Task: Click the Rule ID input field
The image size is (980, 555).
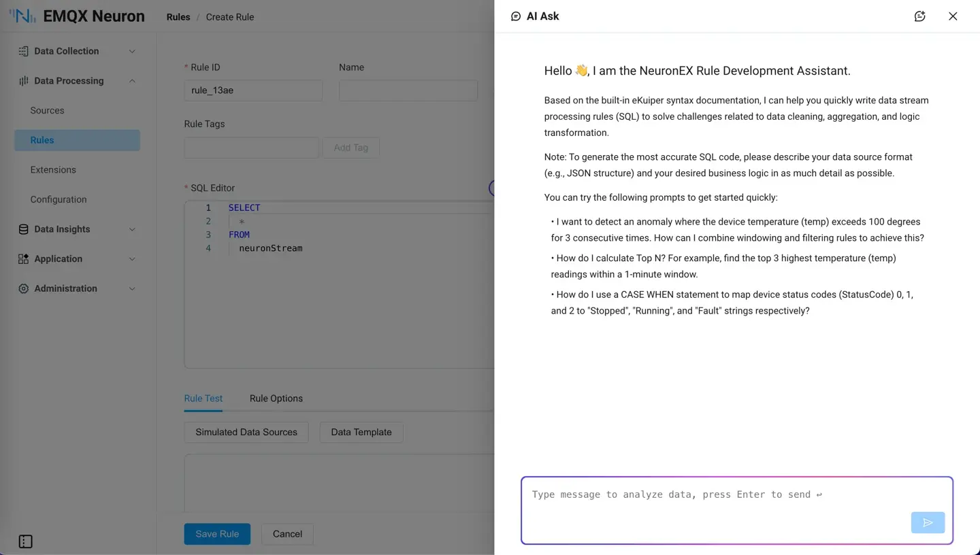Action: point(253,90)
